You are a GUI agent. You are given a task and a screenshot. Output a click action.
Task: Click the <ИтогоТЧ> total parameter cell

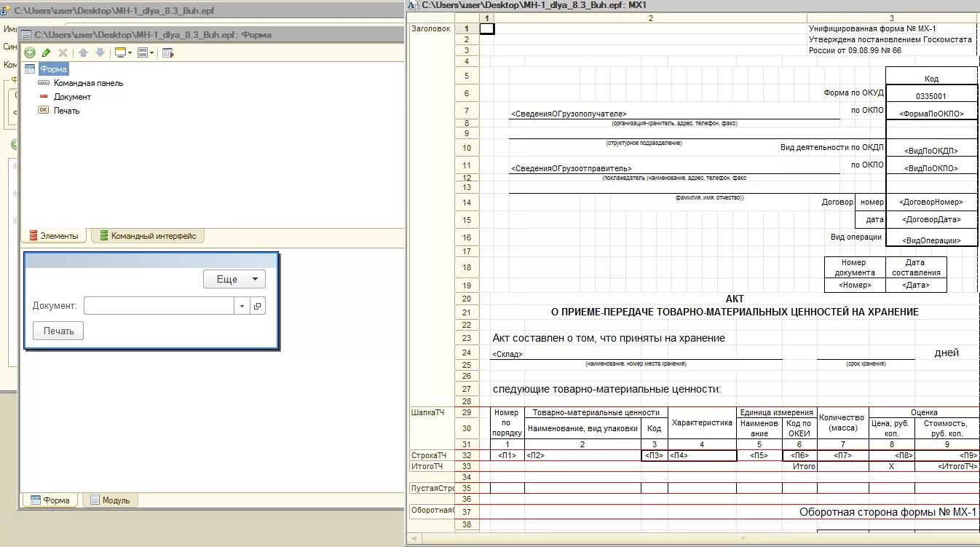pos(947,466)
